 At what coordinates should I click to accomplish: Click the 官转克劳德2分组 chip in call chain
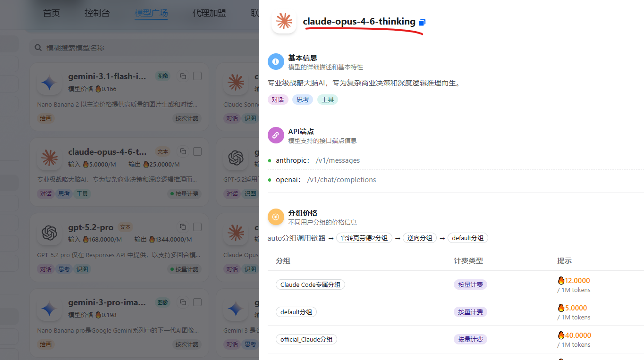[x=364, y=238]
